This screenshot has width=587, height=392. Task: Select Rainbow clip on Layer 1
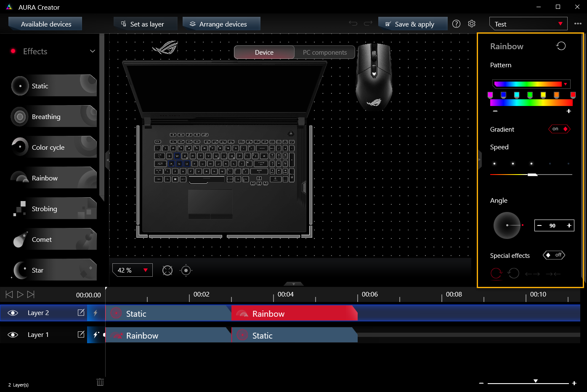click(x=168, y=335)
